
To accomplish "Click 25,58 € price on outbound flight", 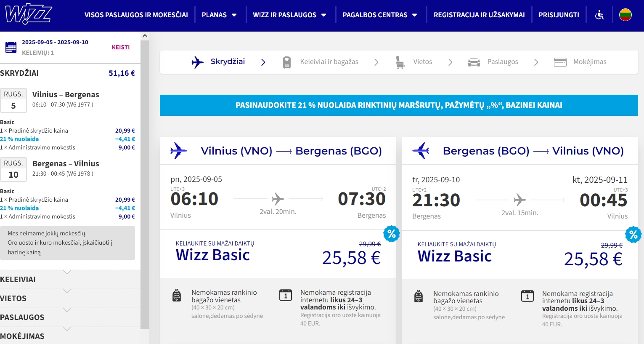I will click(x=351, y=258).
